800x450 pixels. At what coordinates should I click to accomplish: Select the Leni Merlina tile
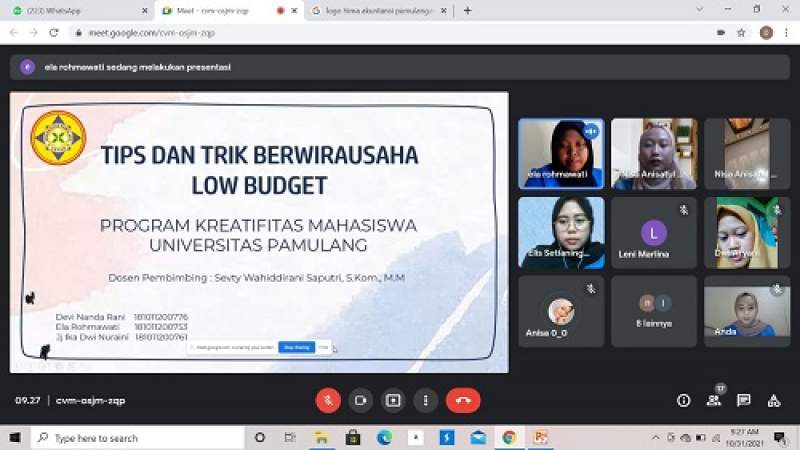pos(654,233)
